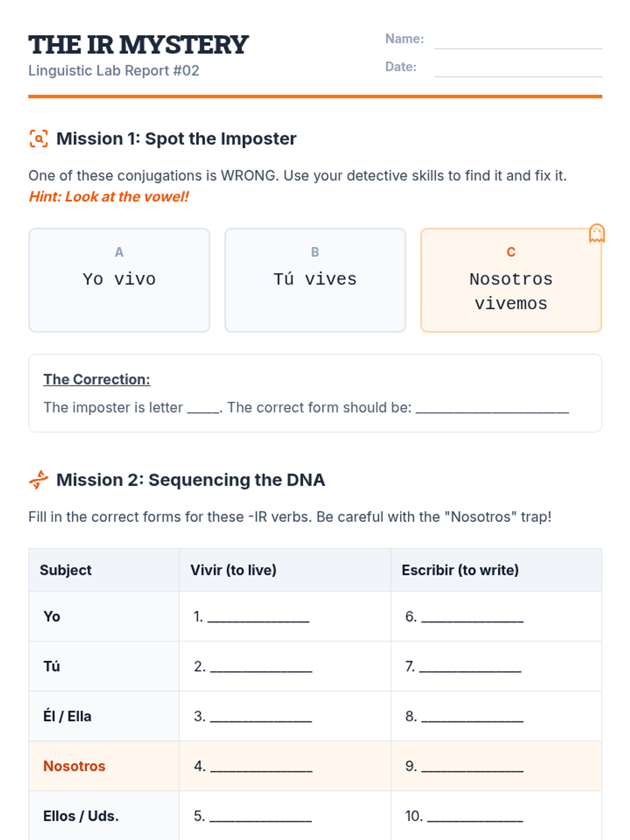Select card B with Tú vives
The width and height of the screenshot is (630, 840).
coord(315,280)
